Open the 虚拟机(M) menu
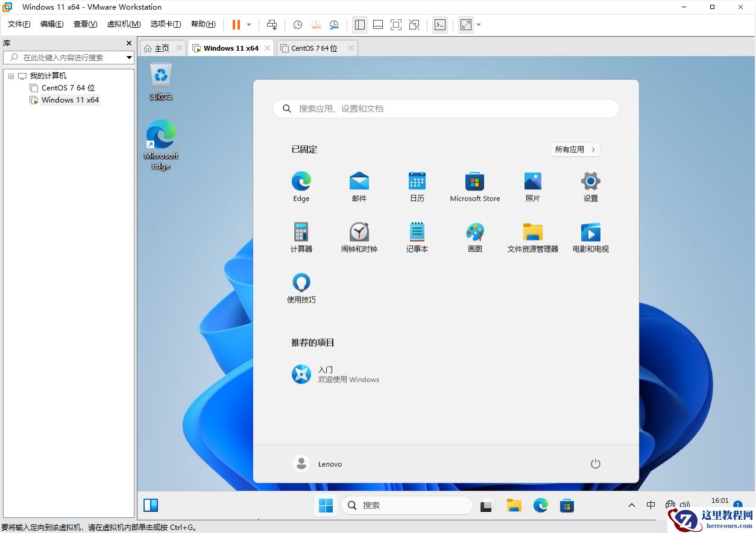 (124, 24)
